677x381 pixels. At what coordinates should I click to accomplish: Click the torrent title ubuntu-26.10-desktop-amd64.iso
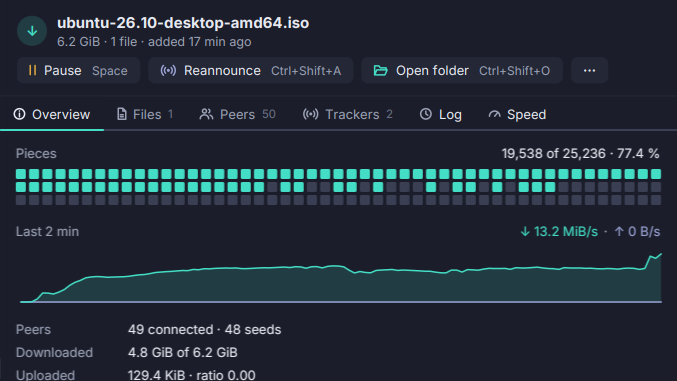[183, 23]
